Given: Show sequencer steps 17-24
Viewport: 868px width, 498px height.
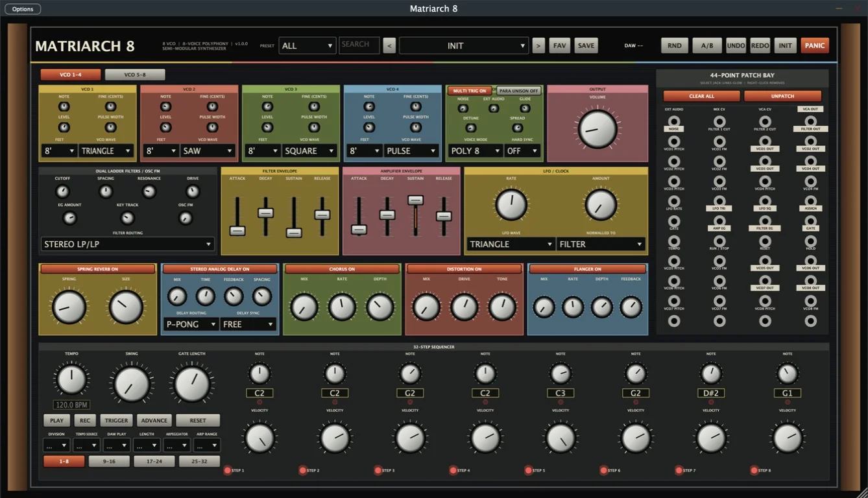Looking at the screenshot, I should pyautogui.click(x=154, y=462).
